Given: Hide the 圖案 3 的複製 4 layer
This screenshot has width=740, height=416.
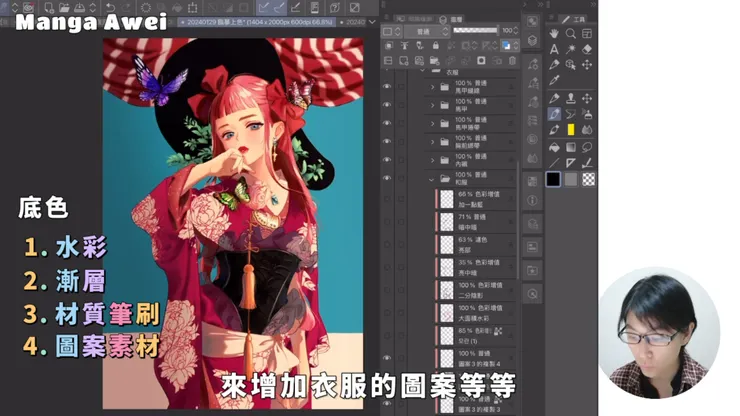Looking at the screenshot, I should click(387, 358).
